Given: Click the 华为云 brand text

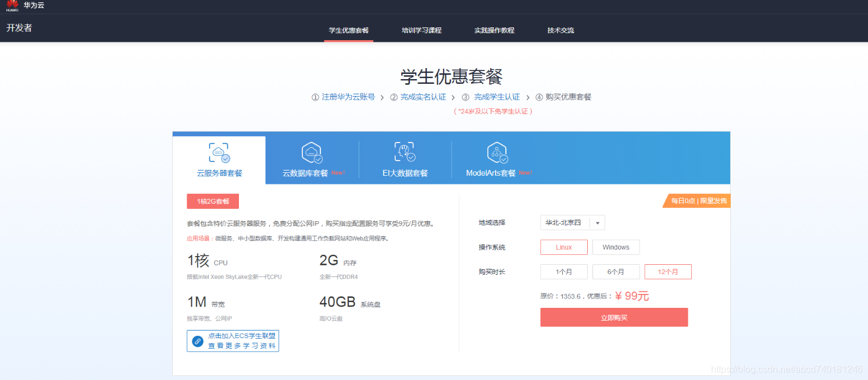Looking at the screenshot, I should pyautogui.click(x=34, y=5).
